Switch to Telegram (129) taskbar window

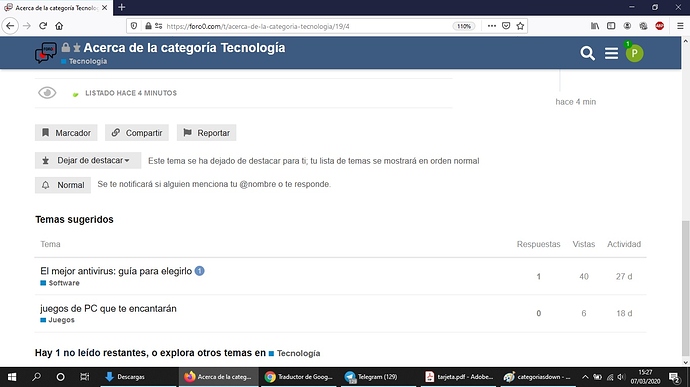point(379,377)
